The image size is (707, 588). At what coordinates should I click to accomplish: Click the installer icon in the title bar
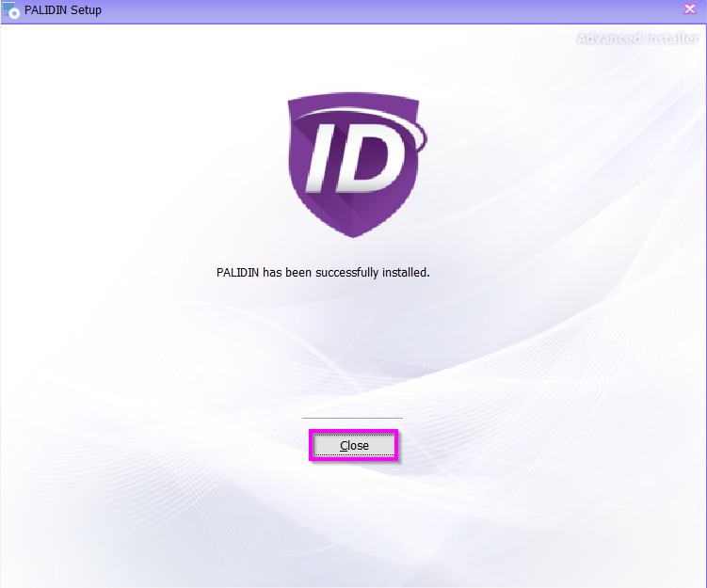10,10
